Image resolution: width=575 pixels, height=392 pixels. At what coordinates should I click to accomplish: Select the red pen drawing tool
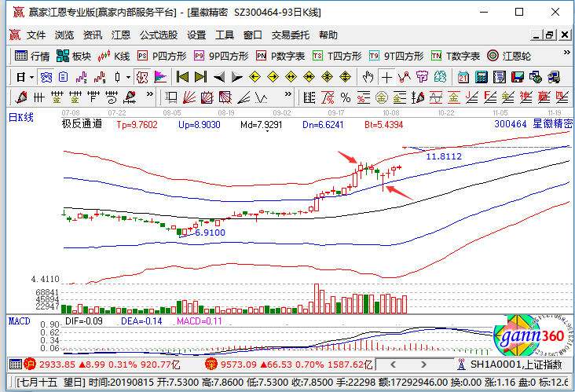click(21, 97)
